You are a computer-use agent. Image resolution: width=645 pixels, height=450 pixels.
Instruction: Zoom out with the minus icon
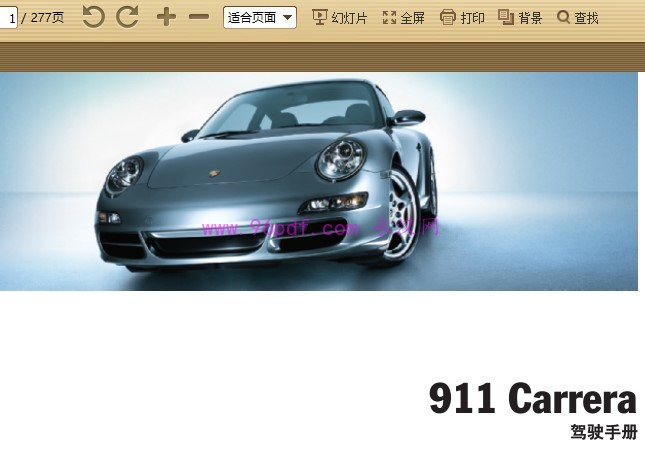click(199, 17)
